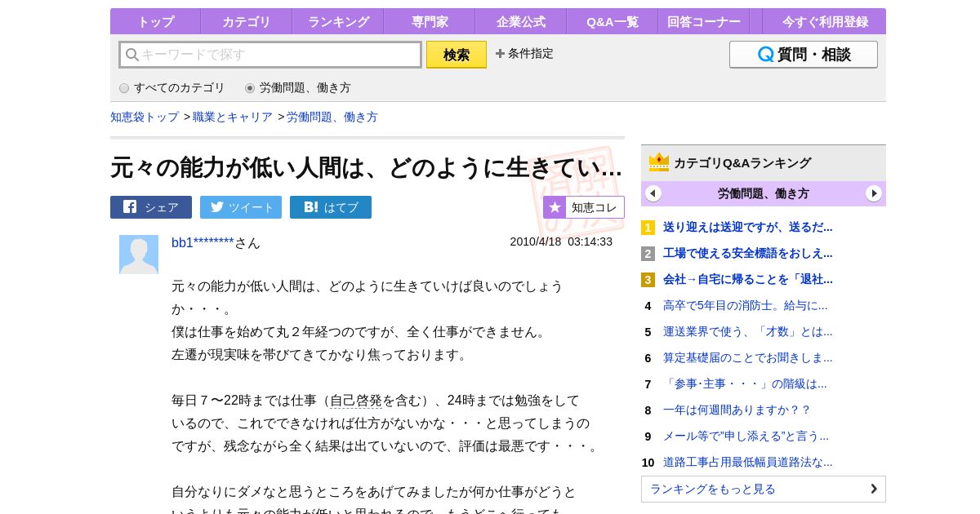Open the 回答コーナー menu tab
980x514 pixels.
coord(703,21)
